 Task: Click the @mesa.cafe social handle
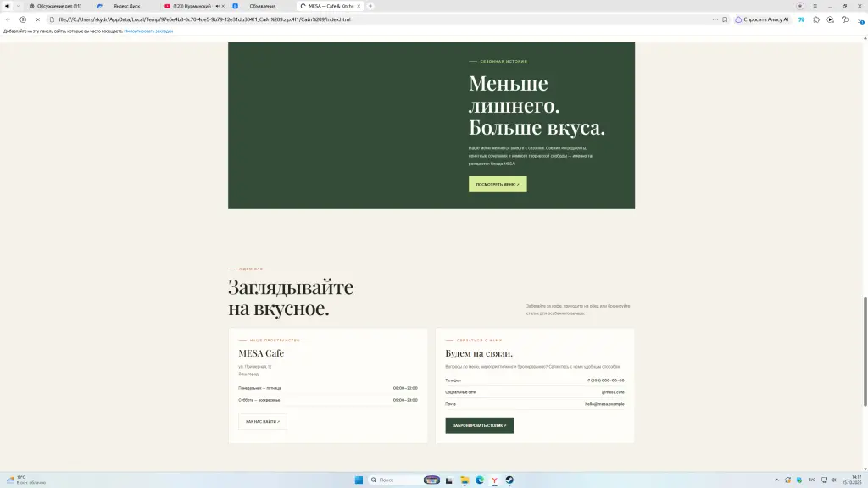[613, 392]
